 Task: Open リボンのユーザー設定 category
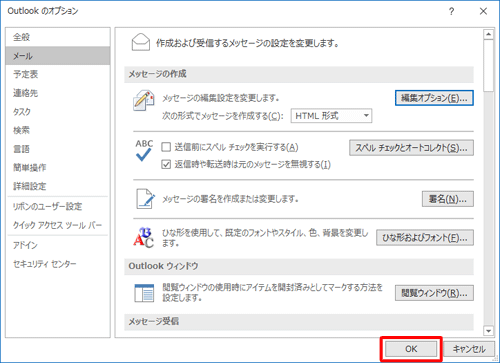tap(58, 207)
